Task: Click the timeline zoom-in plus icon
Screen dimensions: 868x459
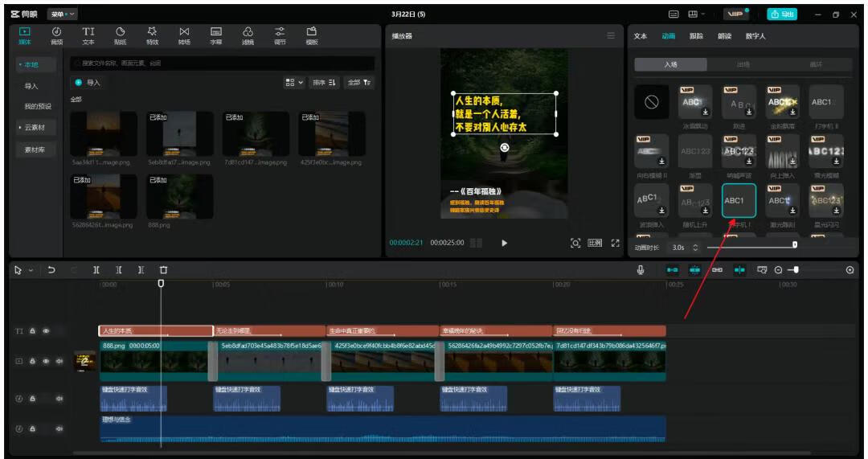Action: pos(850,270)
